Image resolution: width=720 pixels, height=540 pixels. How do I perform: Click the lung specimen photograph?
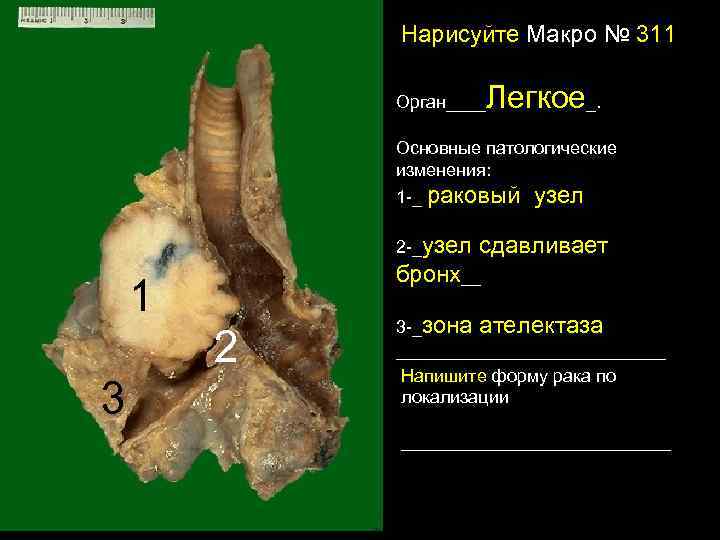(x=196, y=271)
